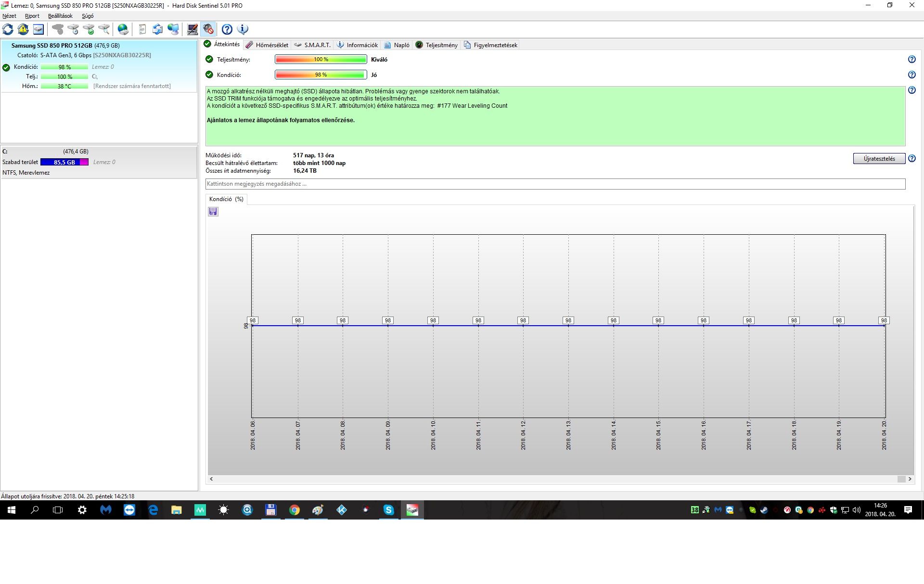This screenshot has width=924, height=584.
Task: Open the Riport menu
Action: point(32,16)
